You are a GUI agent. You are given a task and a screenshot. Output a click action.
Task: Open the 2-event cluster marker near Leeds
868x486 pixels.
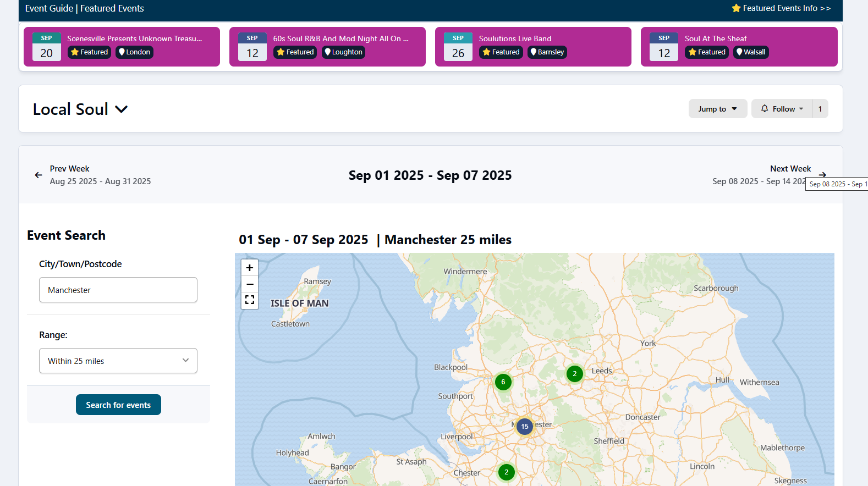point(574,374)
